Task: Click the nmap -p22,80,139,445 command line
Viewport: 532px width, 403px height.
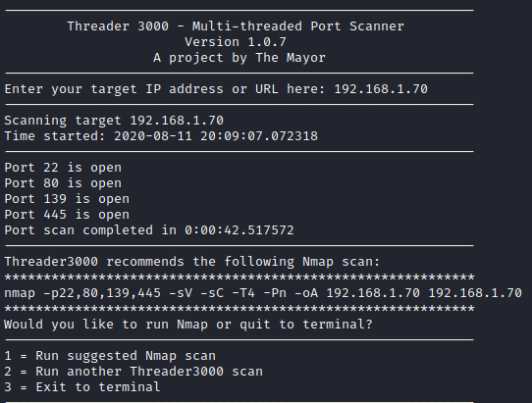Action: point(263,293)
